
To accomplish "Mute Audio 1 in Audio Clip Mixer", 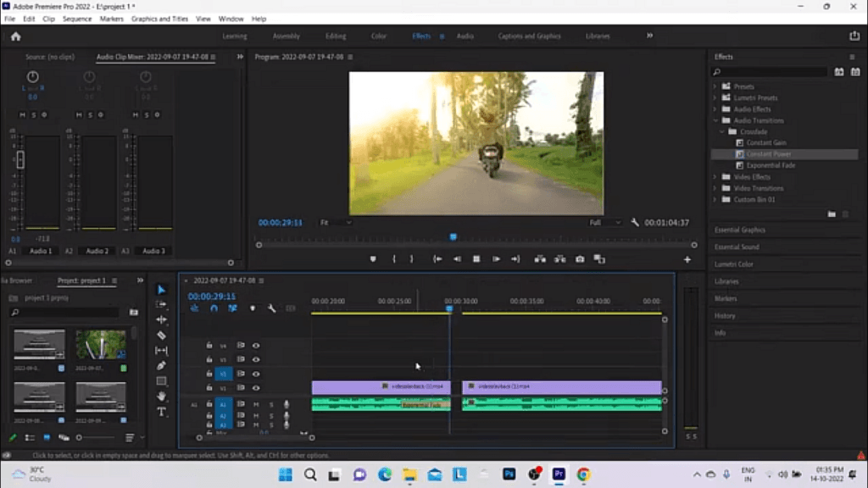I will 22,115.
